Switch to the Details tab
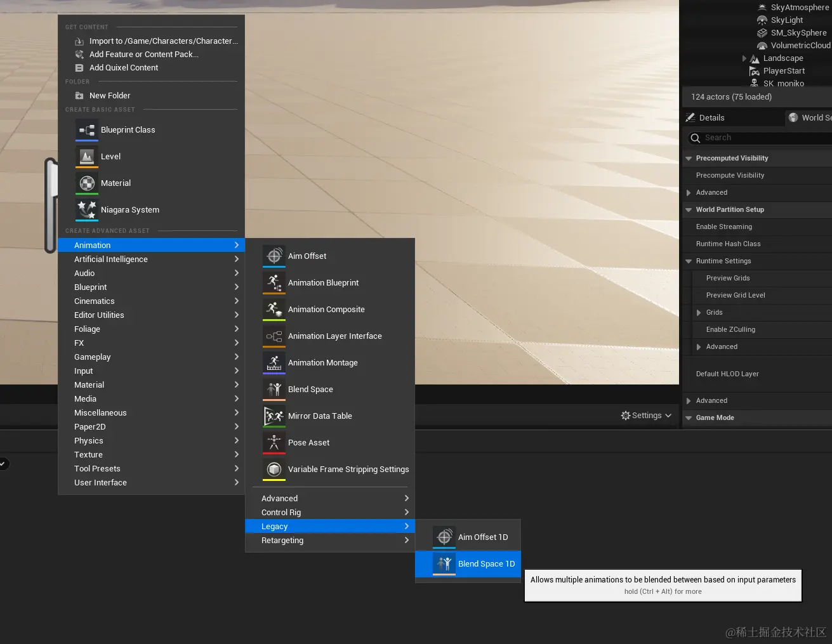The width and height of the screenshot is (832, 644). 732,117
